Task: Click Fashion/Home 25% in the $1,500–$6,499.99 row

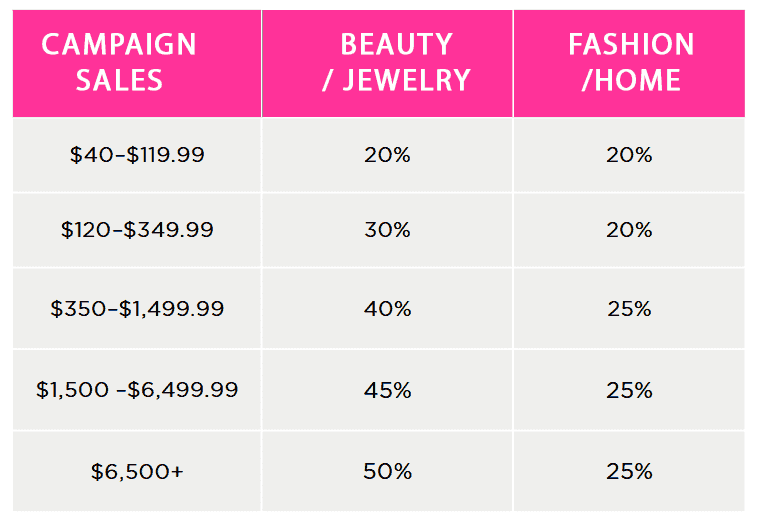Action: pos(629,389)
